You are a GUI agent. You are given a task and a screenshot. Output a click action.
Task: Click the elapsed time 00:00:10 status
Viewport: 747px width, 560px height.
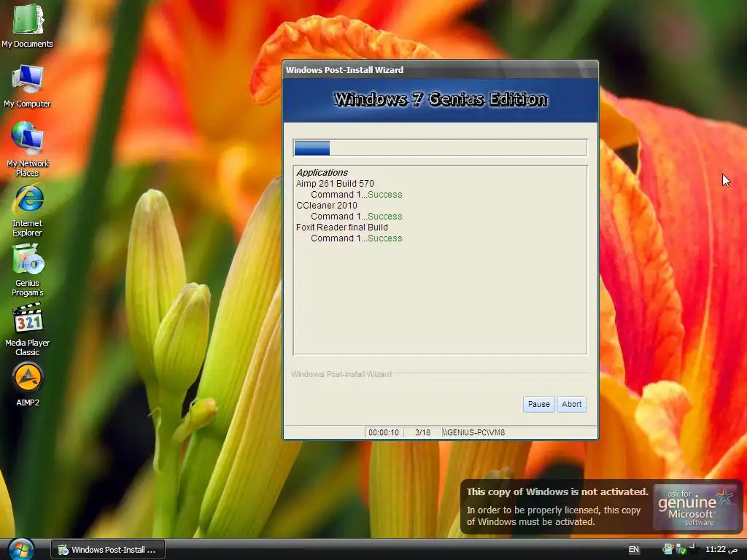(x=384, y=432)
